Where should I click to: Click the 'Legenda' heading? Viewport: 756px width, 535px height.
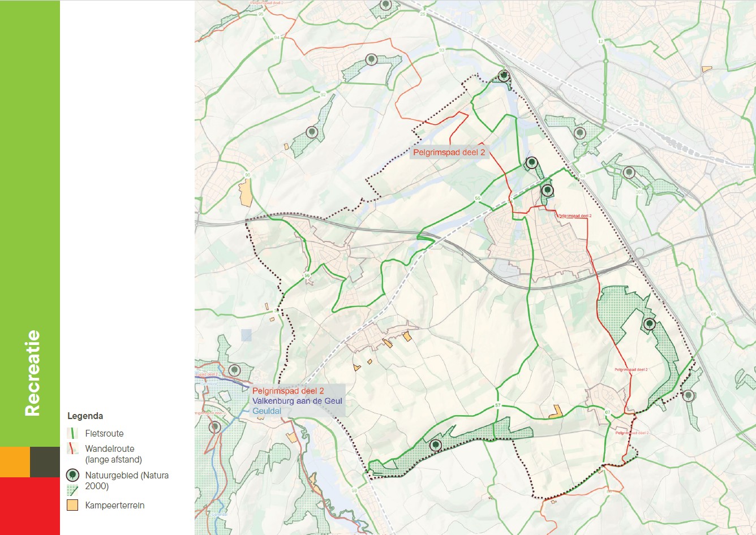(85, 416)
